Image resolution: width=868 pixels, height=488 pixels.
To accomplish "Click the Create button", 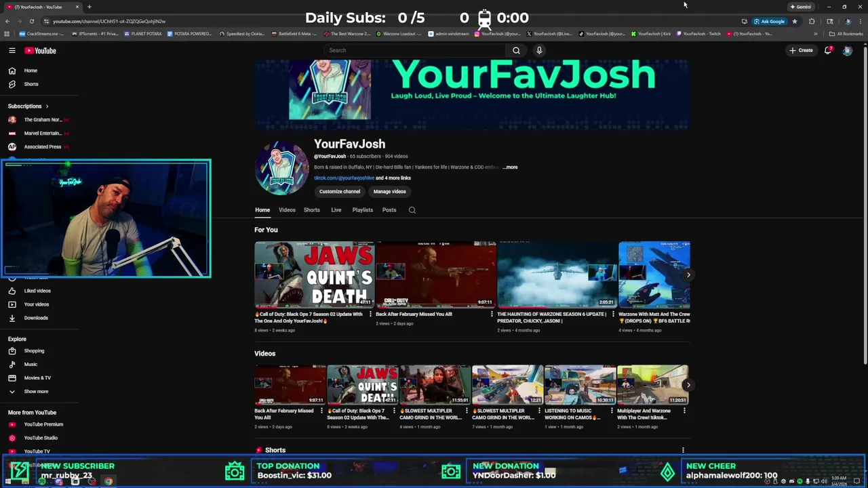I will 801,50.
